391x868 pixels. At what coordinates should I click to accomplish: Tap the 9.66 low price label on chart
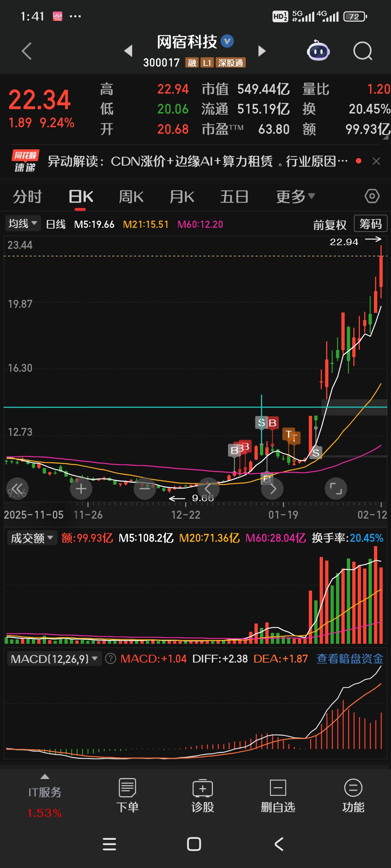(203, 498)
